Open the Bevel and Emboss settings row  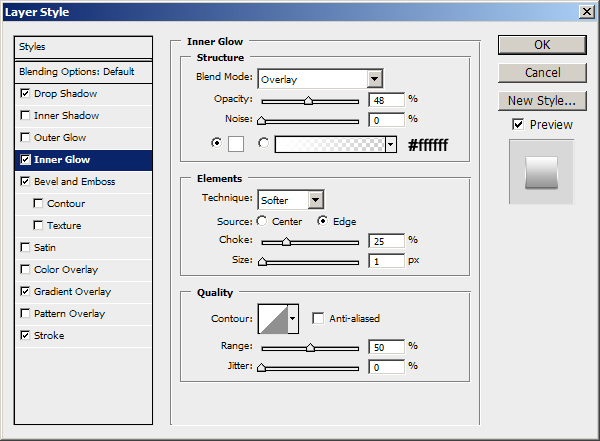tap(83, 181)
